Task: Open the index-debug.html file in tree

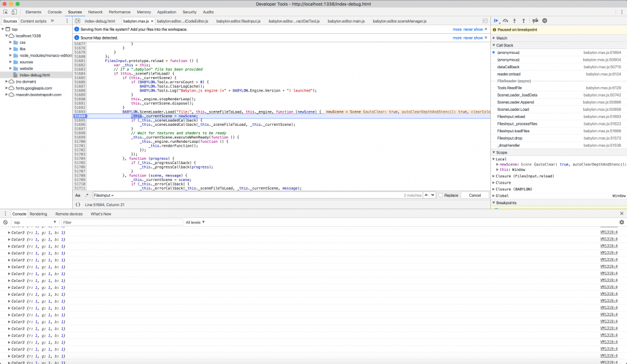Action: point(34,75)
